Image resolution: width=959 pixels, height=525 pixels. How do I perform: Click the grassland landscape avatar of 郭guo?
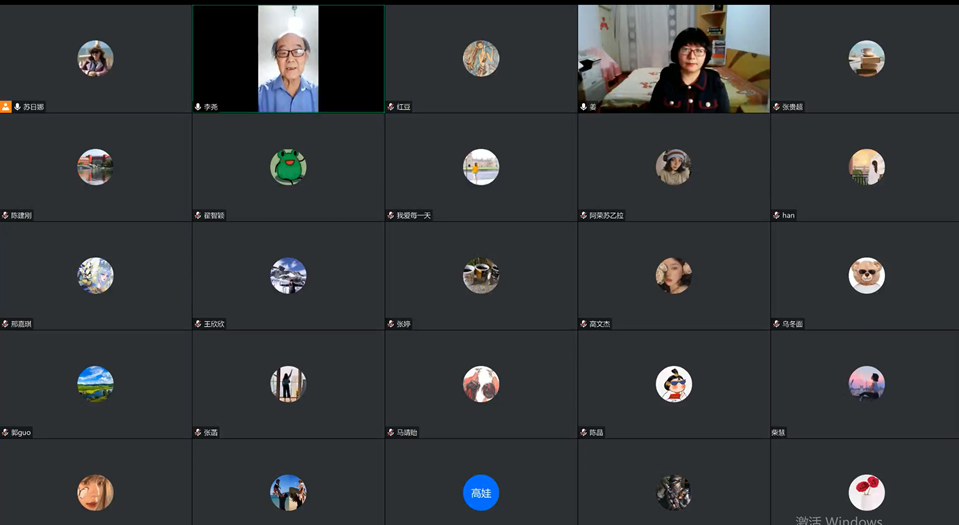click(95, 384)
